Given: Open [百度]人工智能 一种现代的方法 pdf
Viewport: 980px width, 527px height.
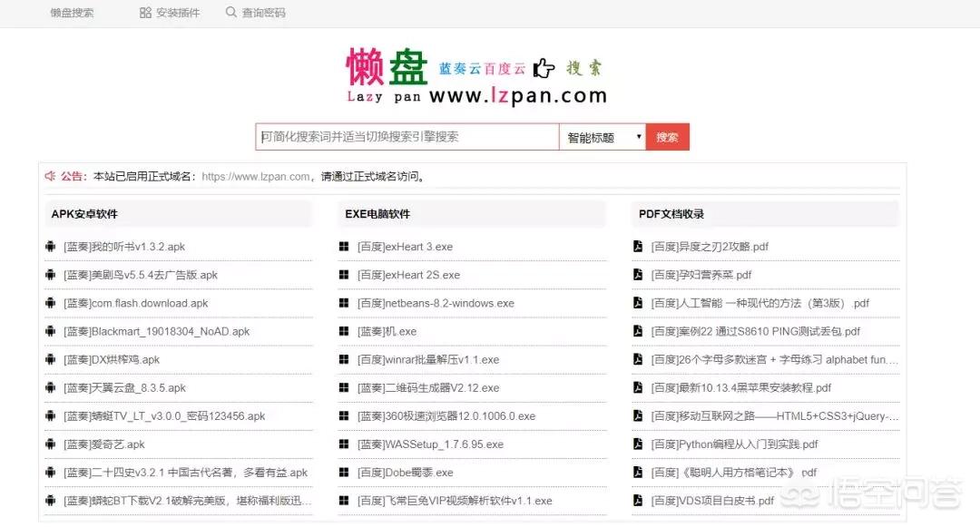Looking at the screenshot, I should (760, 303).
